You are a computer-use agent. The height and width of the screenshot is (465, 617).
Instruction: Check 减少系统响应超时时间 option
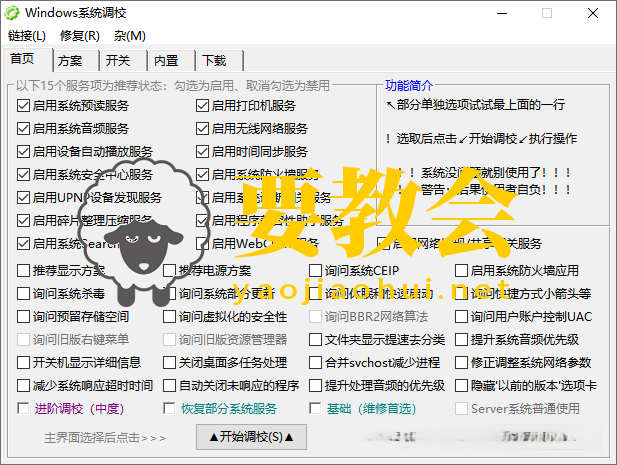coord(24,386)
